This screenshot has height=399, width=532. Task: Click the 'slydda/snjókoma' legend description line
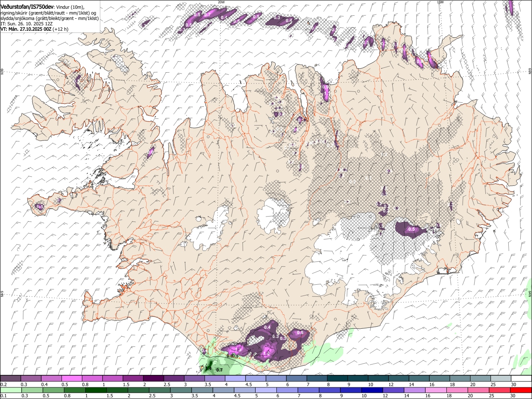49,18
